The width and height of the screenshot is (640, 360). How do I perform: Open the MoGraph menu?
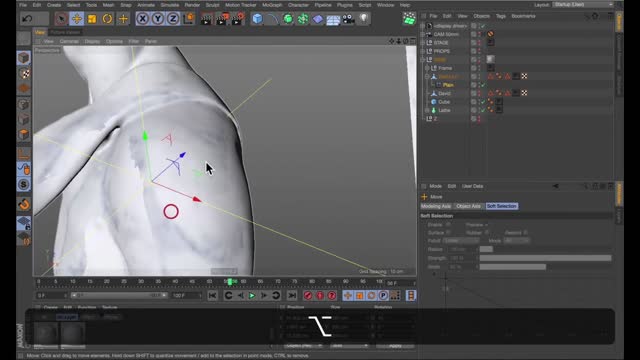[272, 5]
